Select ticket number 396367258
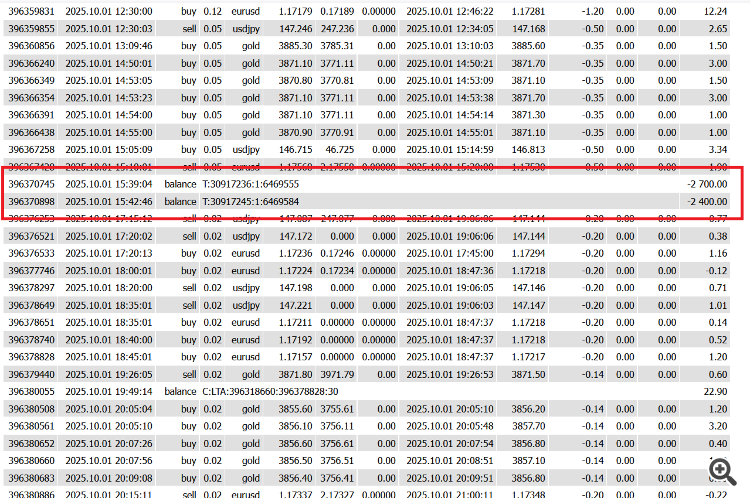The width and height of the screenshot is (750, 498). tap(32, 149)
